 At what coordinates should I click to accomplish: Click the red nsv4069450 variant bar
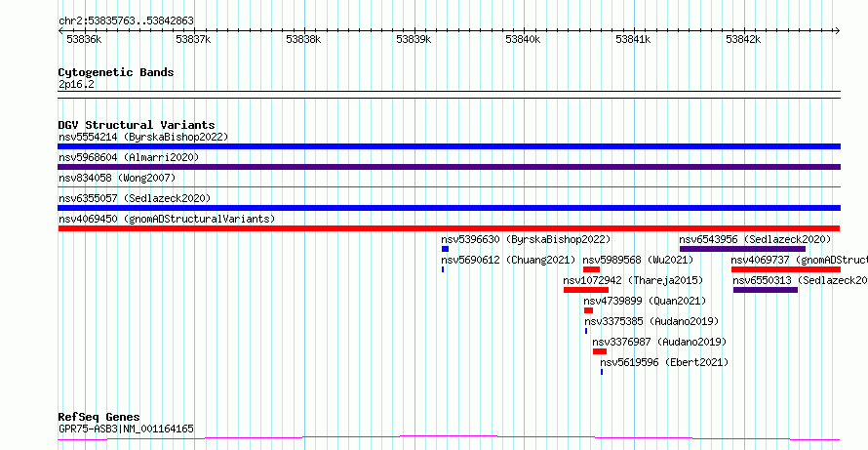pyautogui.click(x=449, y=228)
